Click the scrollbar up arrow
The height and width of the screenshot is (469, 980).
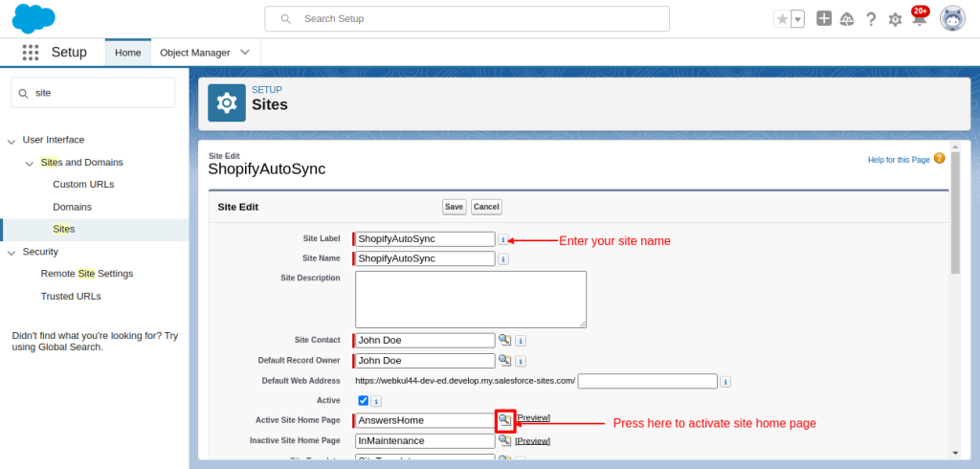point(955,146)
